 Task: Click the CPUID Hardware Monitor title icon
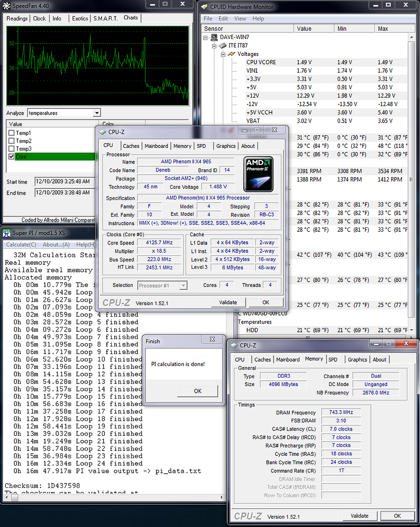[x=204, y=6]
